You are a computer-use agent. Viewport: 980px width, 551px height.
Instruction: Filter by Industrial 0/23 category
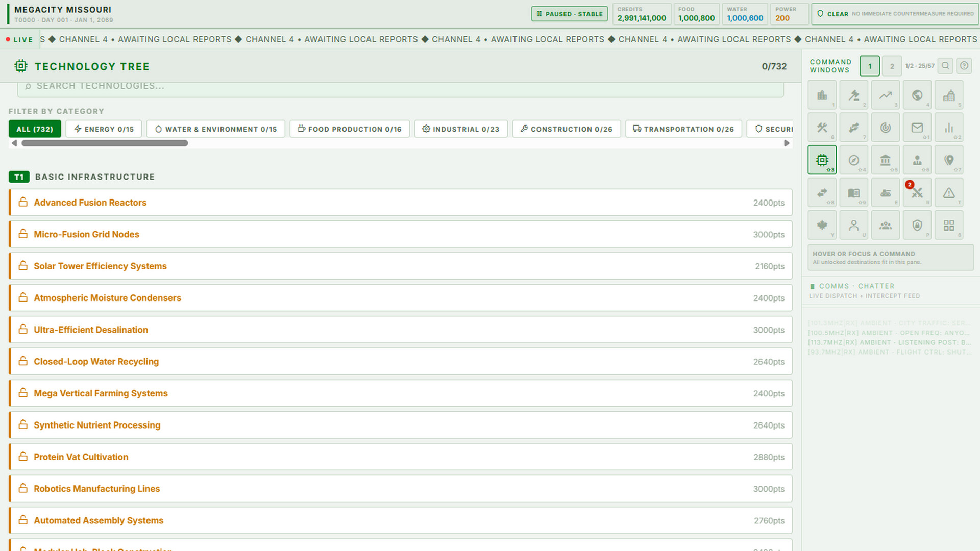tap(461, 129)
